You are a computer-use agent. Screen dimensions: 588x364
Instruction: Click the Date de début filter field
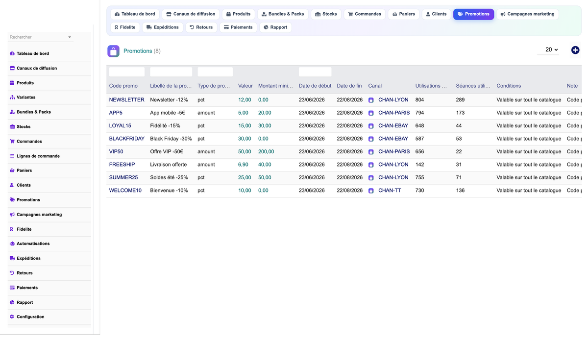coord(315,72)
